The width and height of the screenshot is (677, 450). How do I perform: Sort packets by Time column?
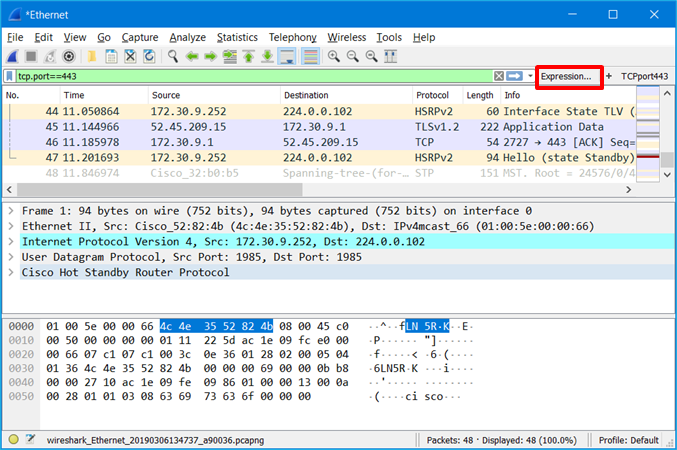tap(104, 95)
